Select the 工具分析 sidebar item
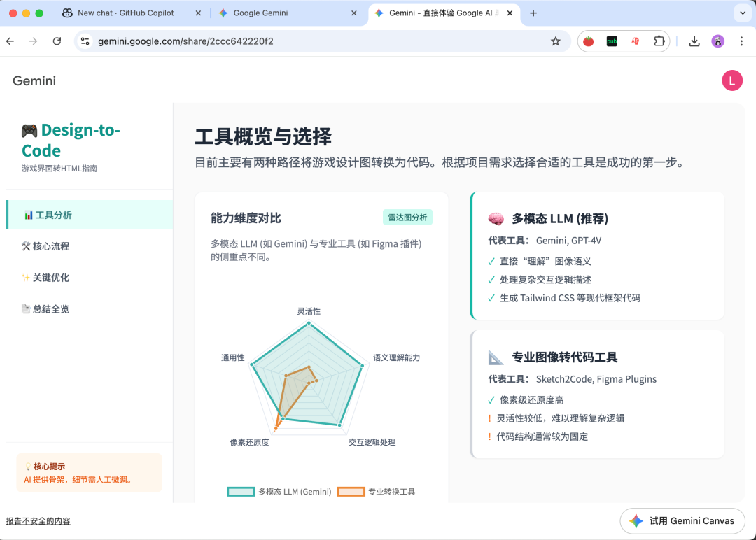 pyautogui.click(x=90, y=215)
